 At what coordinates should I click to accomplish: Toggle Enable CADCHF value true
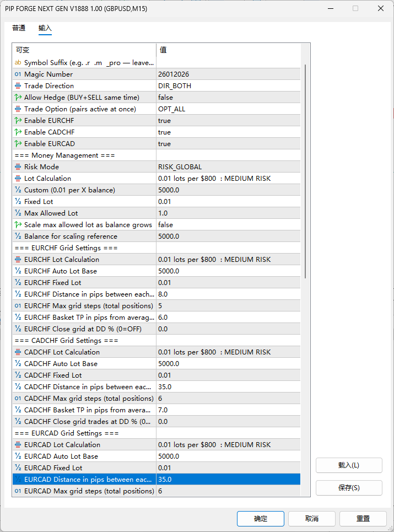tap(228, 132)
